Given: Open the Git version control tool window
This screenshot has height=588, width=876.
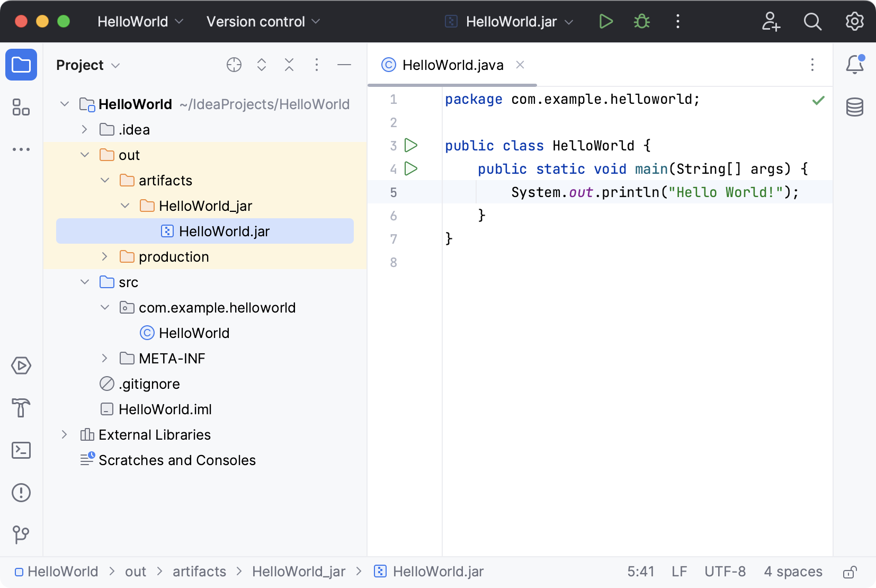Looking at the screenshot, I should pos(21,534).
